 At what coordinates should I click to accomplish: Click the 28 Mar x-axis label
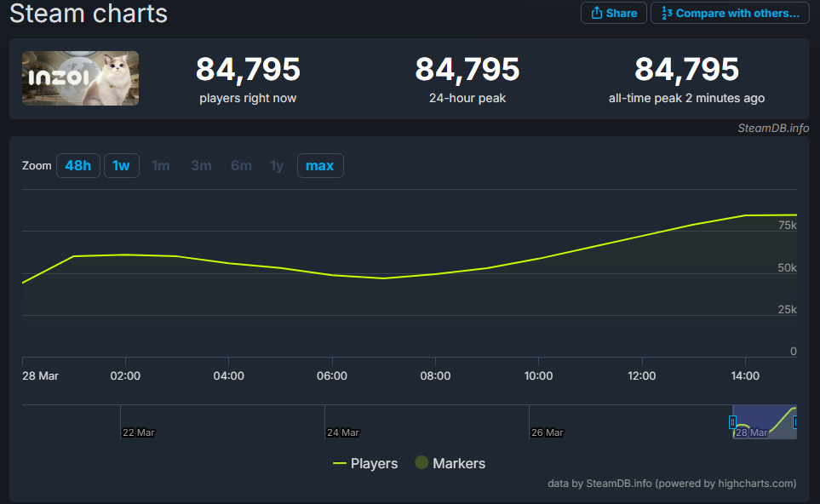pos(40,376)
